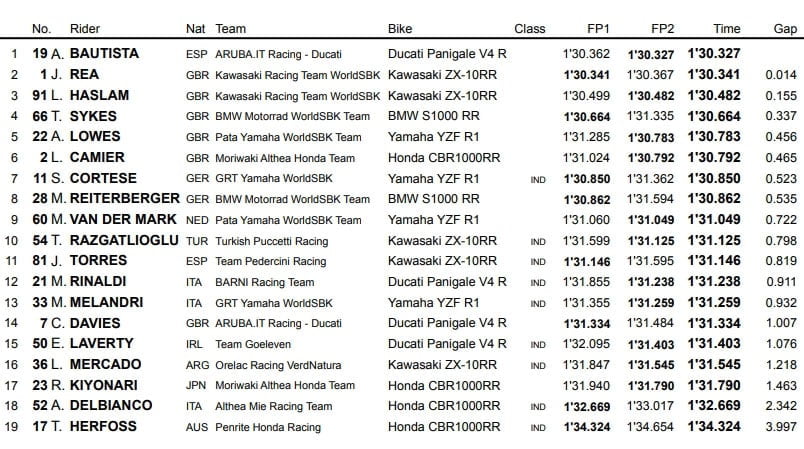Screen dimensions: 804x449
Task: Click the BMW S1000 RR bike for Sykes
Action: 432,116
